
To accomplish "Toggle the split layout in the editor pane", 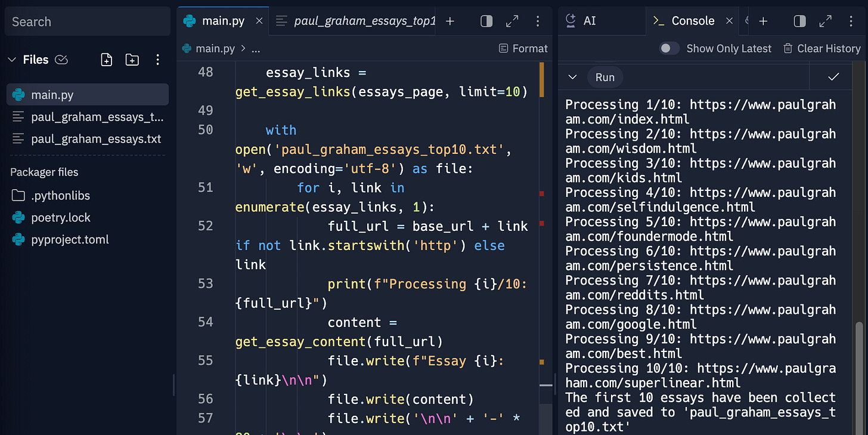I will pos(486,21).
